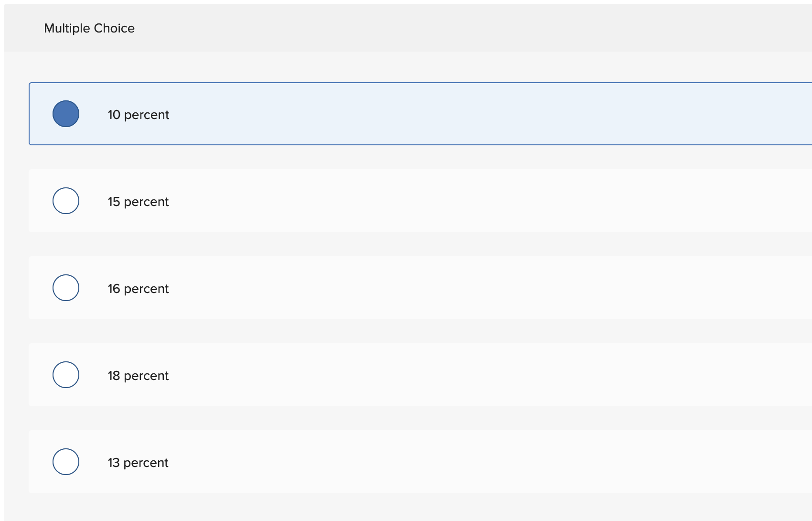Click the text label reading 18 percent

point(138,376)
